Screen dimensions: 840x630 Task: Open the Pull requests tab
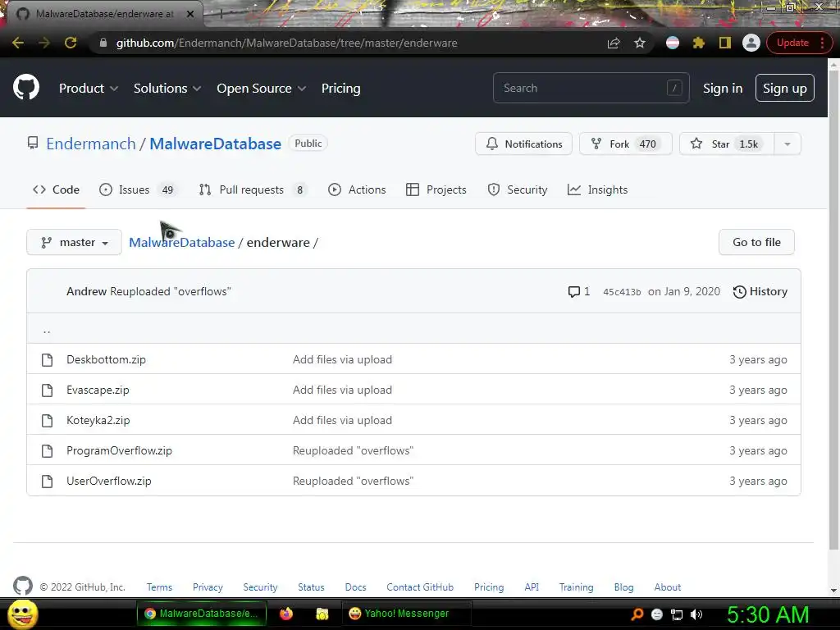coord(253,189)
